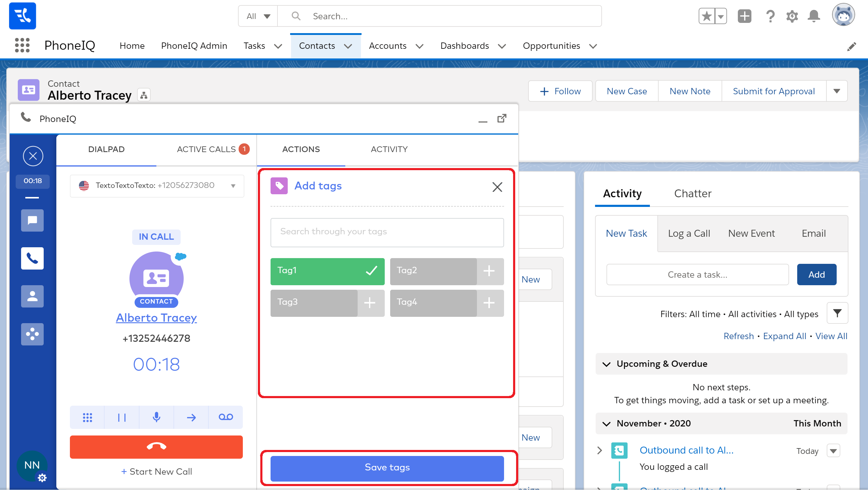
Task: Open the App Launcher grid icon
Action: click(22, 45)
